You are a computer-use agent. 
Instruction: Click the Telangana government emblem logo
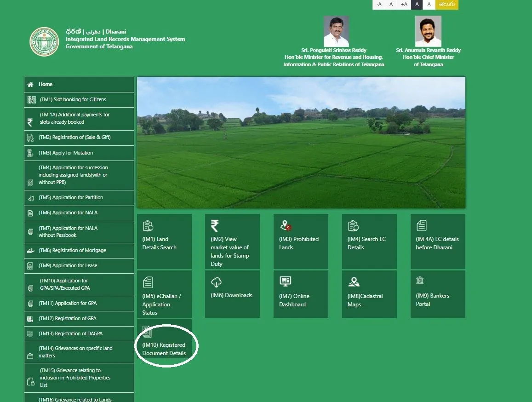pyautogui.click(x=44, y=41)
